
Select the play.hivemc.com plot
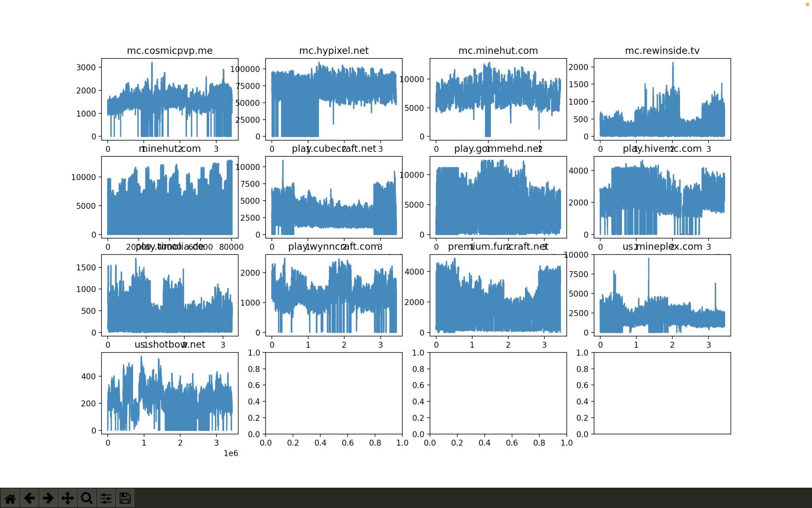[x=662, y=197]
